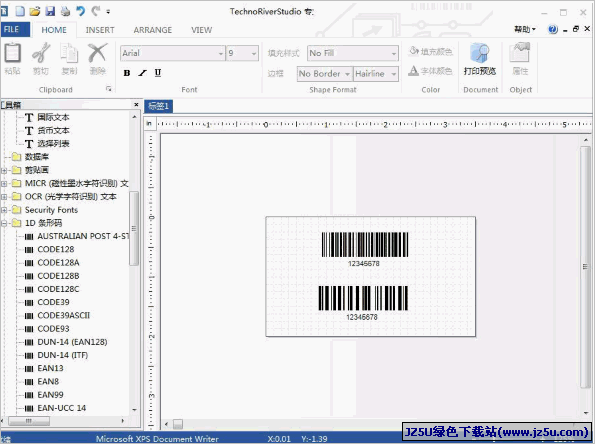Toggle Italic formatting
Viewport: 595px width, 444px height.
point(142,73)
